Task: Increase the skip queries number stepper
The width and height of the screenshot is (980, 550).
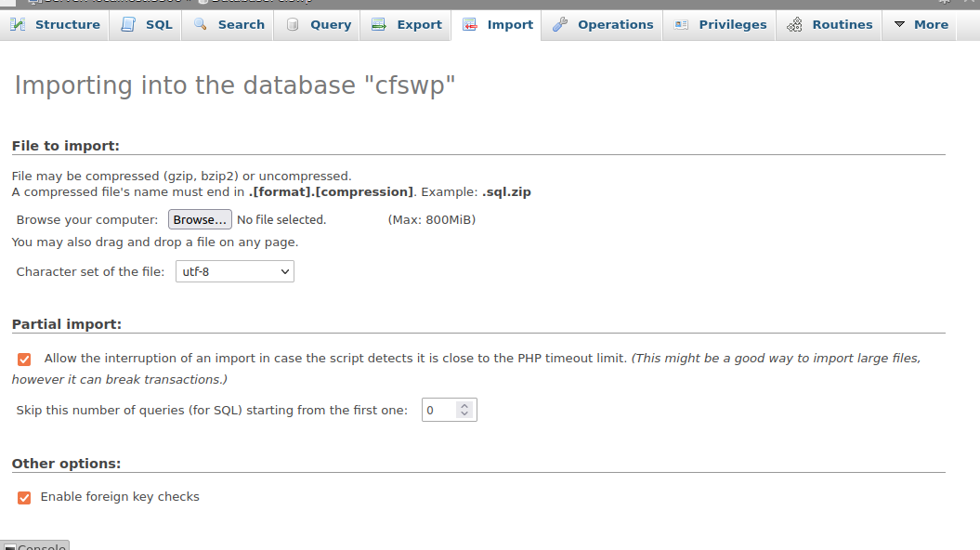Action: [464, 406]
